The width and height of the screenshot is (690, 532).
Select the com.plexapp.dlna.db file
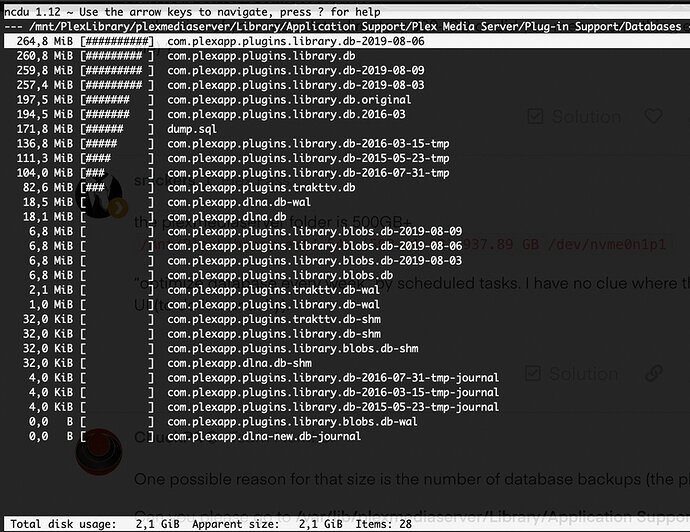(227, 216)
